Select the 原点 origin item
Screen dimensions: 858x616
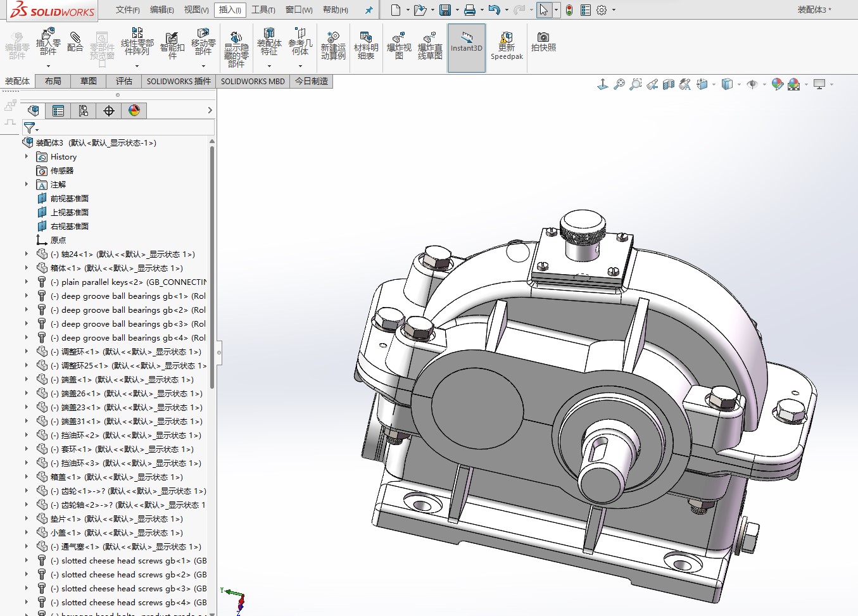pyautogui.click(x=58, y=240)
